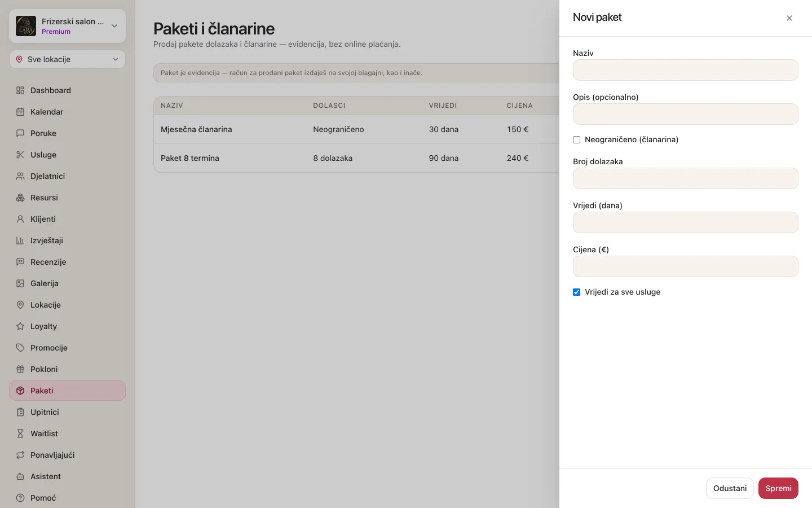Click the Upitnici clipboard icon
The image size is (812, 508).
tap(20, 412)
